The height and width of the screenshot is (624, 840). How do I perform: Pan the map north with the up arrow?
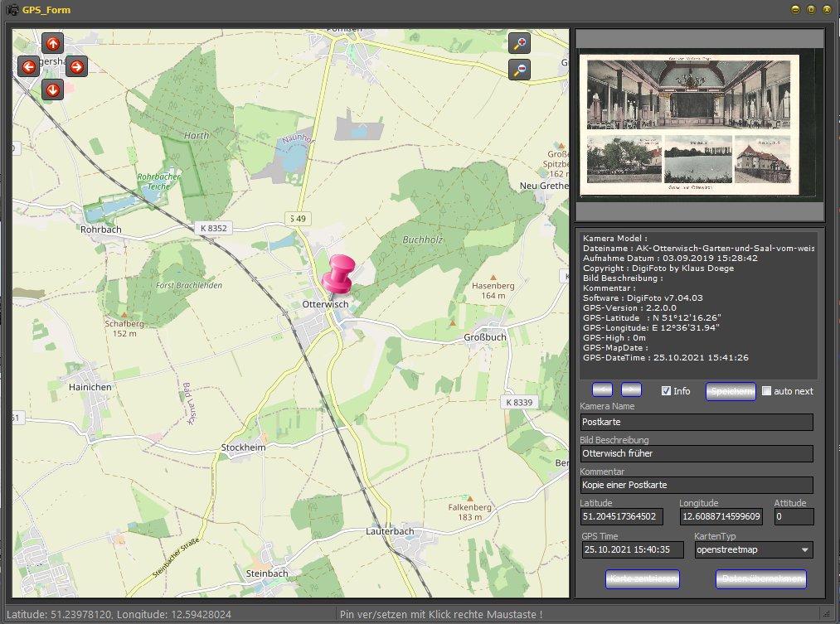pyautogui.click(x=54, y=43)
